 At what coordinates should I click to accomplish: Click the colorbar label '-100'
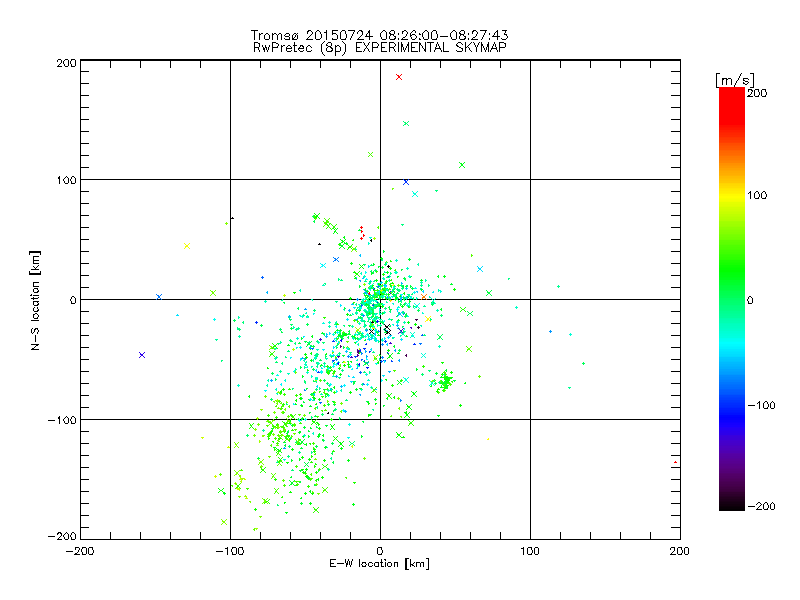(x=761, y=406)
